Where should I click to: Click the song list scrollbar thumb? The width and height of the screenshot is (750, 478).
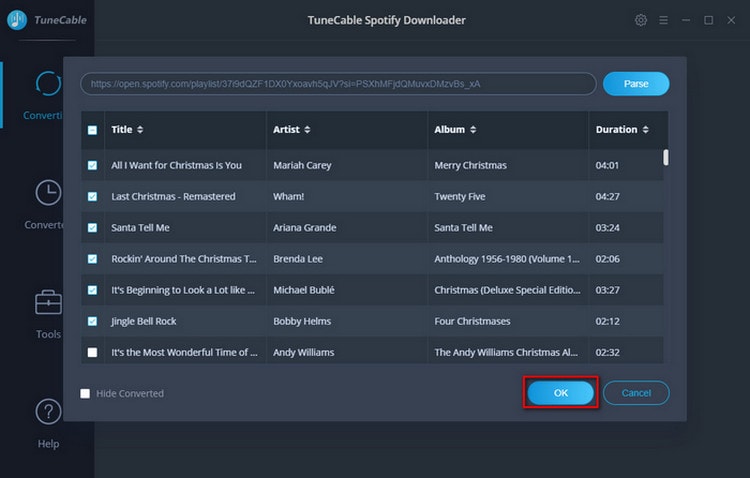point(666,157)
